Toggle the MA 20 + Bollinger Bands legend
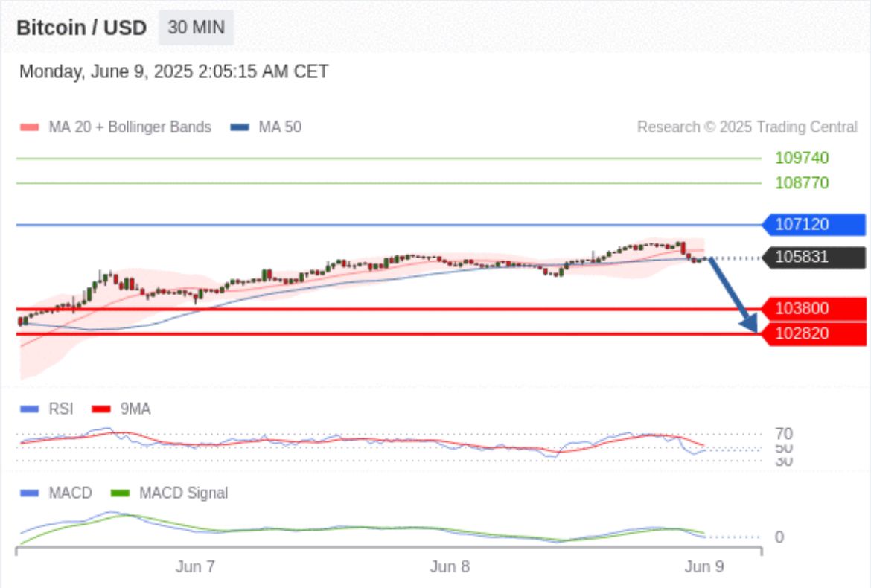The image size is (871, 588). coord(115,127)
